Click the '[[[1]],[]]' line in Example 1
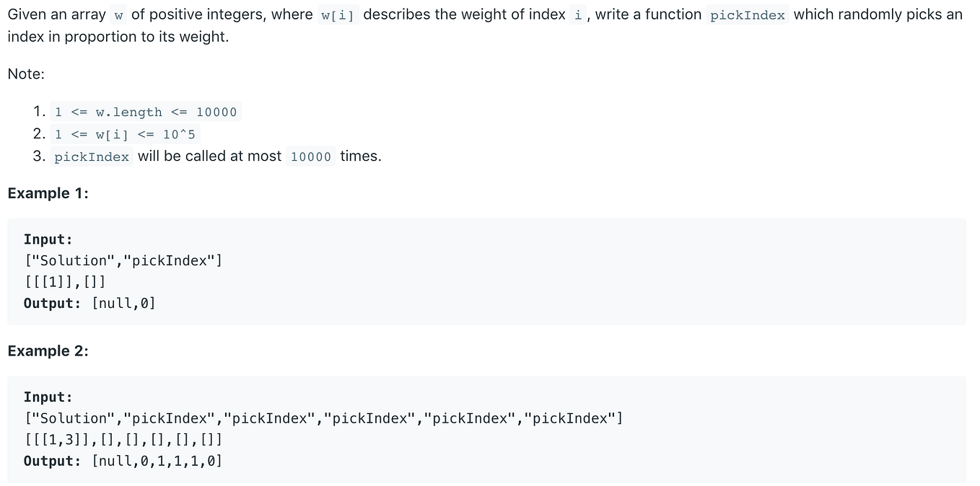Image resolution: width=980 pixels, height=486 pixels. coord(65,282)
